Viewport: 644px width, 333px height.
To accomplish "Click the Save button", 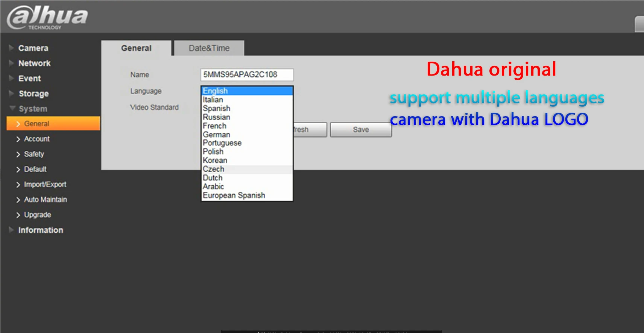I will coord(361,130).
